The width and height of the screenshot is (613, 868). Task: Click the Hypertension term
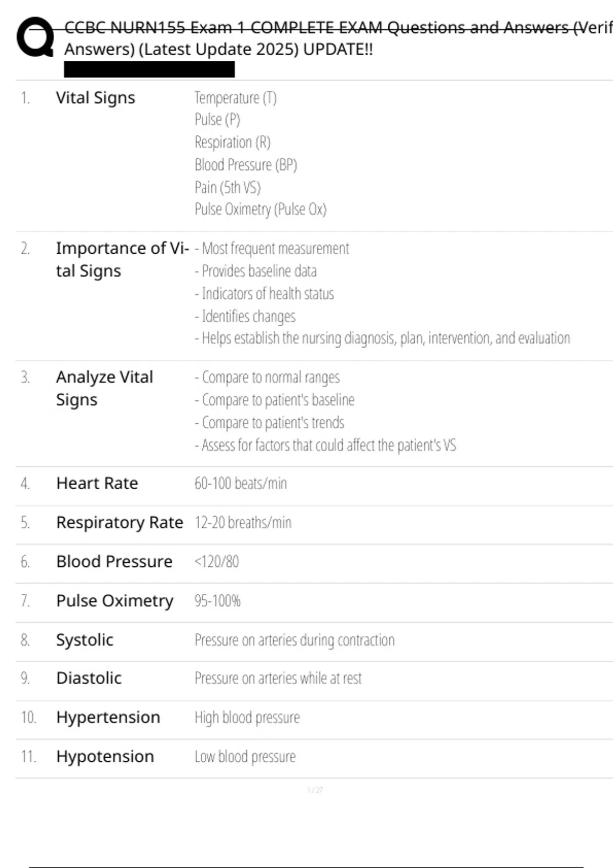[x=108, y=717]
